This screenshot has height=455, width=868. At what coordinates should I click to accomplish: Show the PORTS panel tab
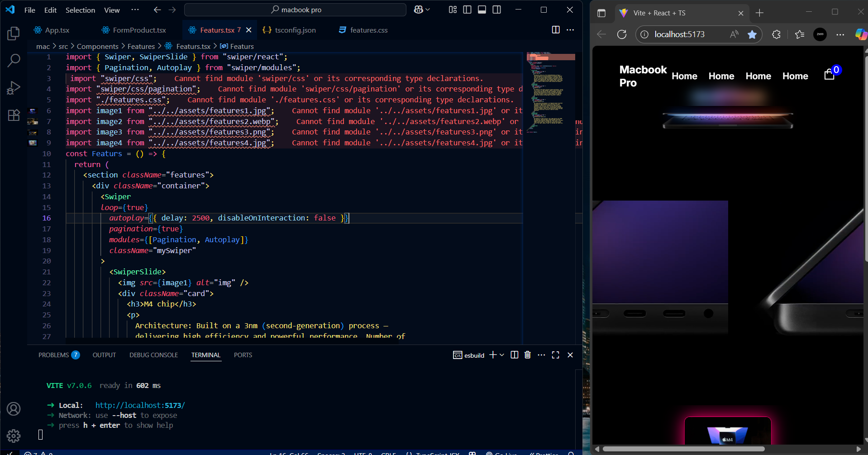[x=243, y=355]
